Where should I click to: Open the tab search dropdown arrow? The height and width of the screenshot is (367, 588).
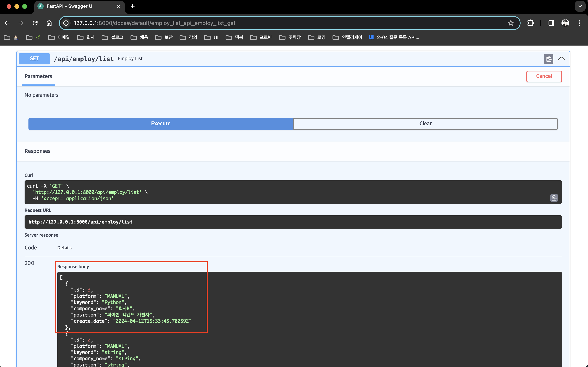click(580, 6)
